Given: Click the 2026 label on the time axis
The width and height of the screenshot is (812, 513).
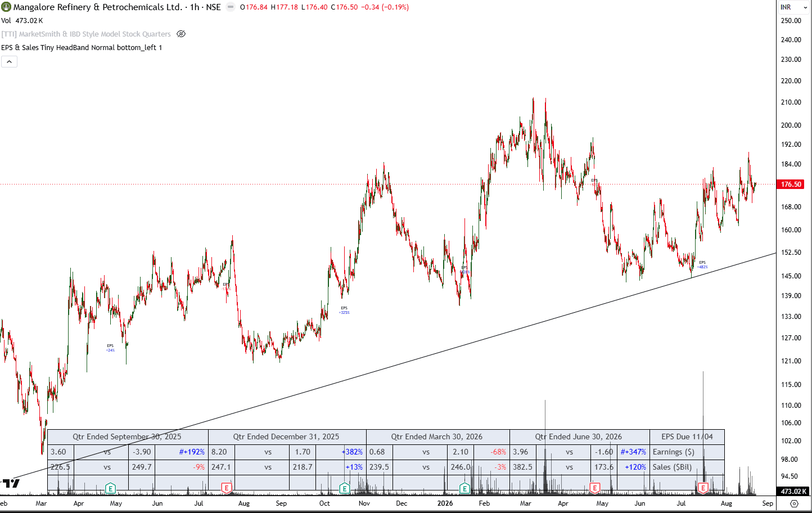Looking at the screenshot, I should click(445, 503).
